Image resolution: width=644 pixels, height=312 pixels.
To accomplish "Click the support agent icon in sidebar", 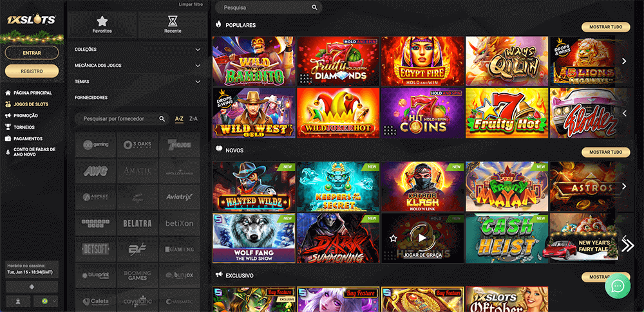I will [x=17, y=301].
